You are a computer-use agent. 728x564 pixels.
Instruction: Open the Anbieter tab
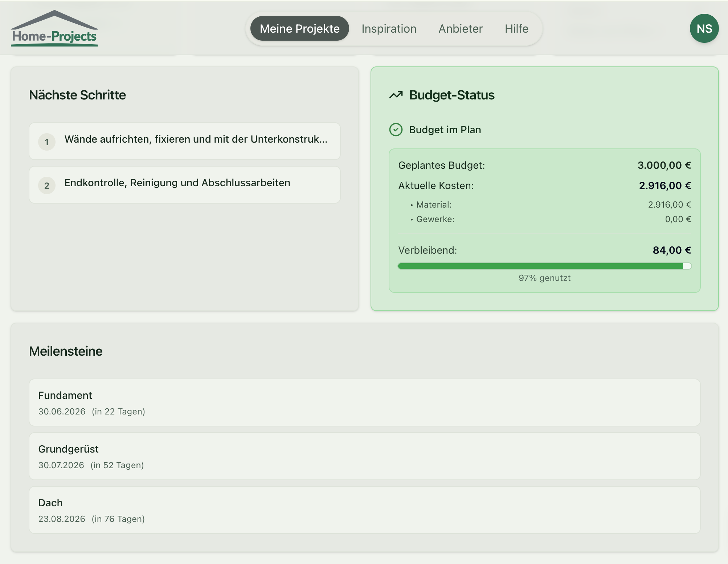(x=461, y=28)
